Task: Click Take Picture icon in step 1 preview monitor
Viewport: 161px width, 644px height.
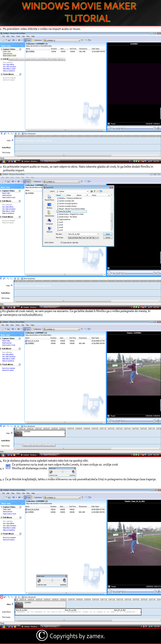Action: [x=158, y=129]
